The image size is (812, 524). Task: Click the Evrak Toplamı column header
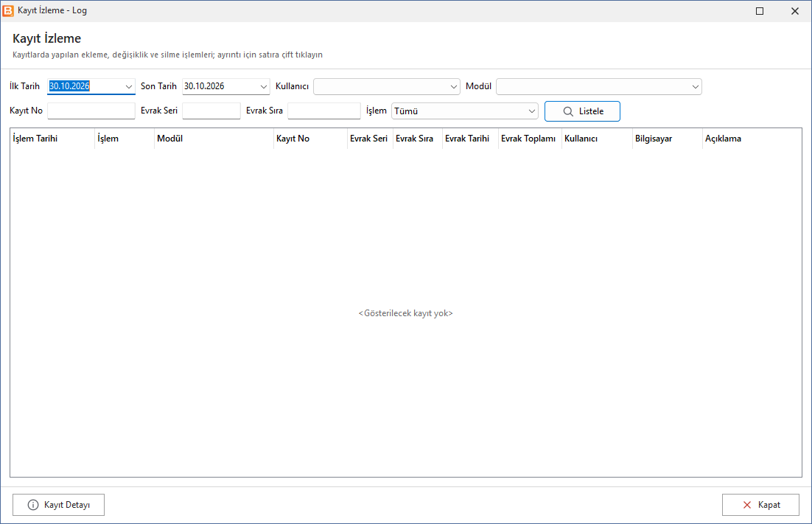pyautogui.click(x=530, y=139)
